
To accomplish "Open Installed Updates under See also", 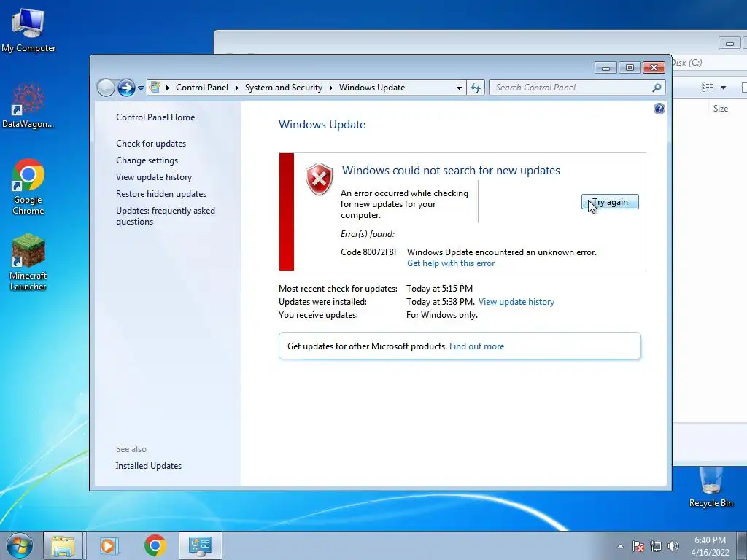I will tap(149, 466).
